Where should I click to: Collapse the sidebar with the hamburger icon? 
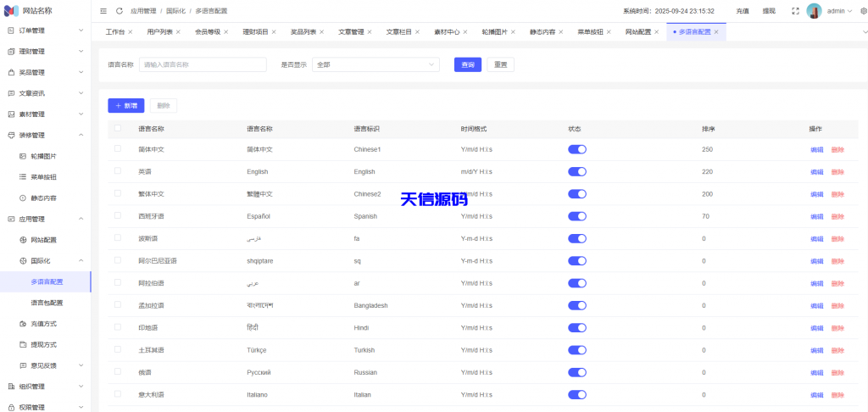point(103,11)
